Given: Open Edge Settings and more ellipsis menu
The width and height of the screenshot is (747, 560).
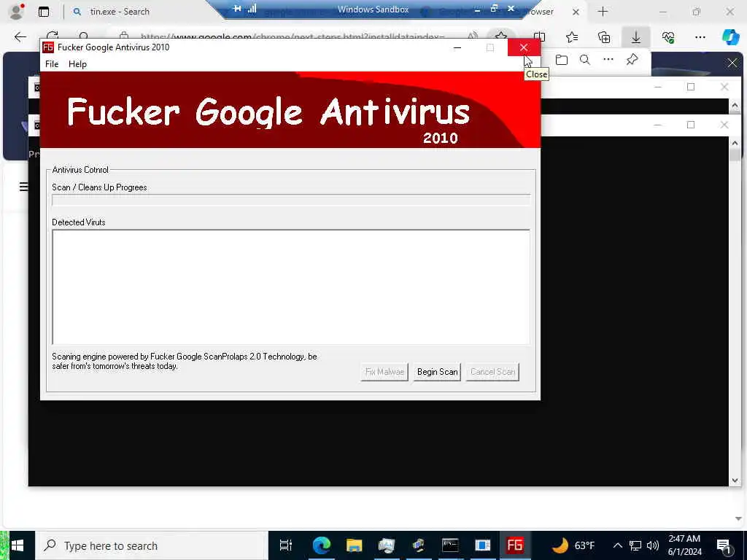Looking at the screenshot, I should point(700,37).
